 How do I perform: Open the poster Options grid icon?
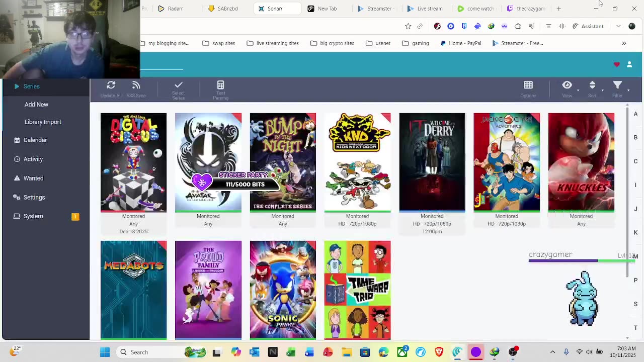point(528,85)
